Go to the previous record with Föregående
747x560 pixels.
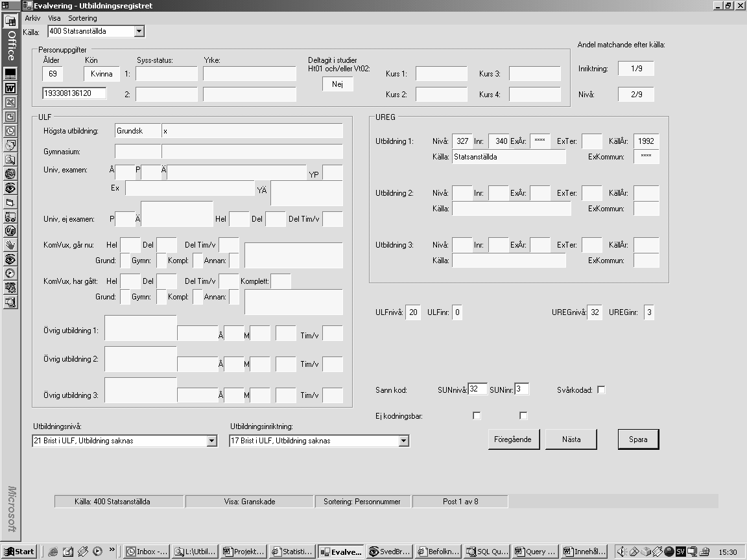point(513,439)
